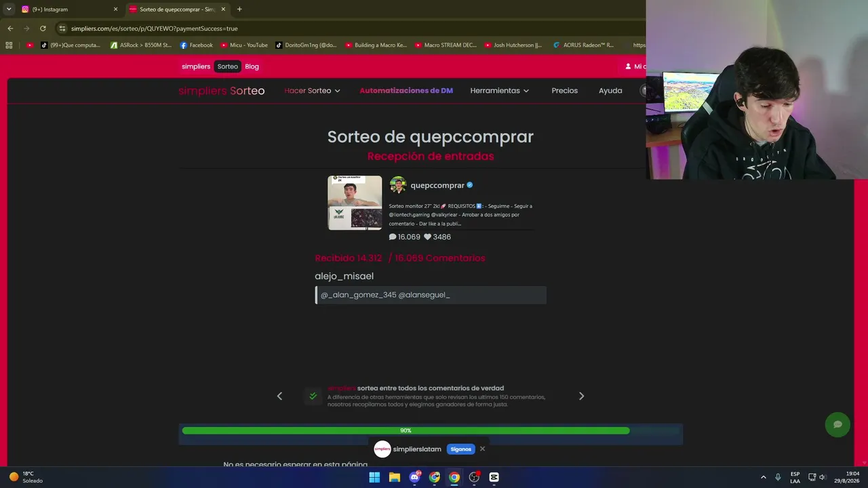
Task: Click the comments bubble icon
Action: [x=393, y=237]
